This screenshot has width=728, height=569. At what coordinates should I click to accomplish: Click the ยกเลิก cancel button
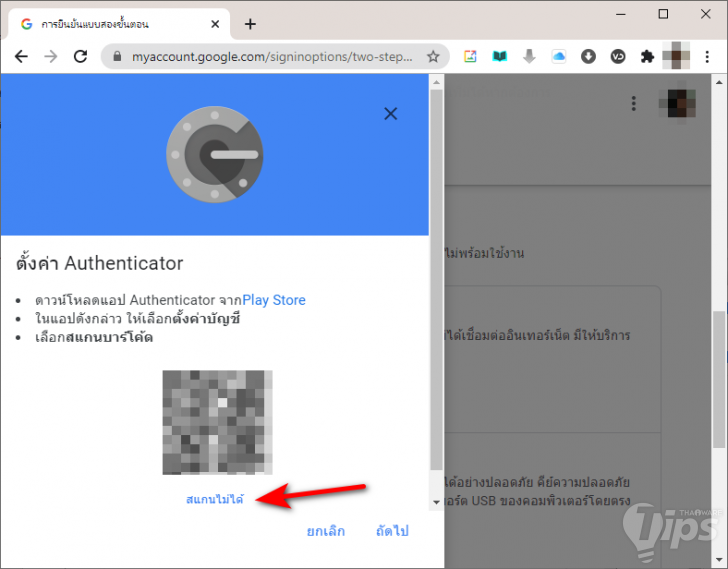[325, 531]
